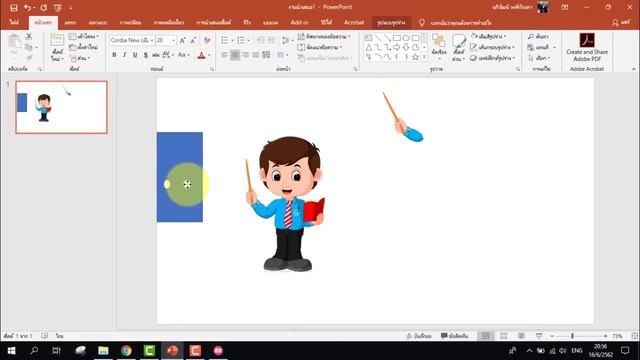Select the Triangle shape in shapes gallery
Screen dimensions: 640x360
pos(369,48)
